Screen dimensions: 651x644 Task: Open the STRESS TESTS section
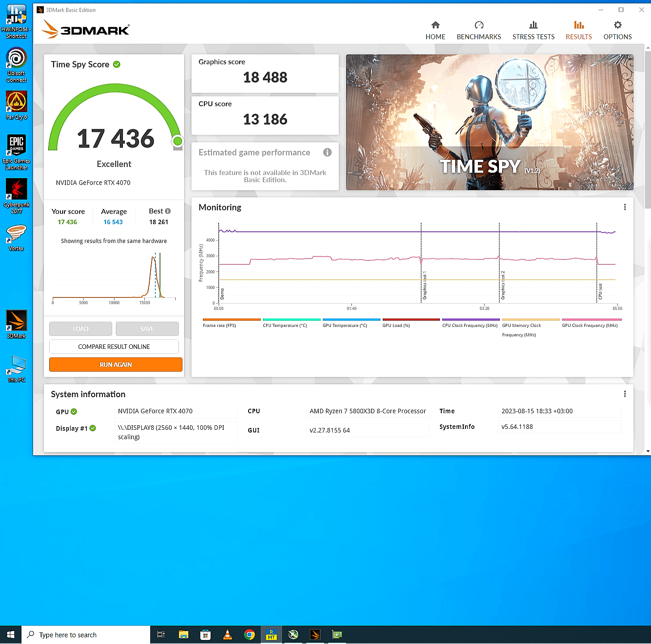click(533, 30)
